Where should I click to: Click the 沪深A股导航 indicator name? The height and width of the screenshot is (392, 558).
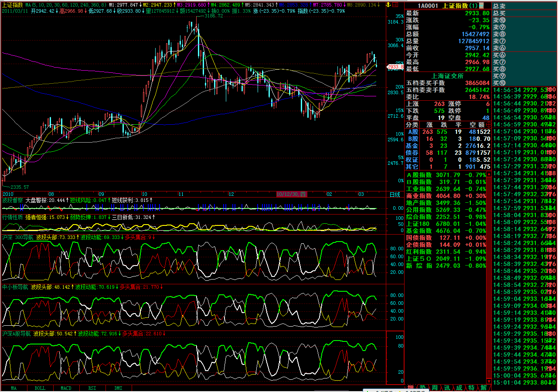click(17, 334)
